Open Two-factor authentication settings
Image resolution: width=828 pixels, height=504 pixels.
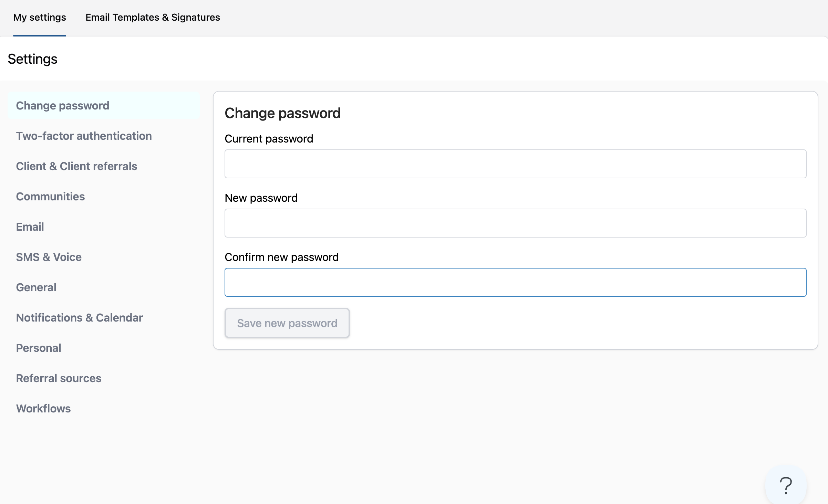point(84,136)
